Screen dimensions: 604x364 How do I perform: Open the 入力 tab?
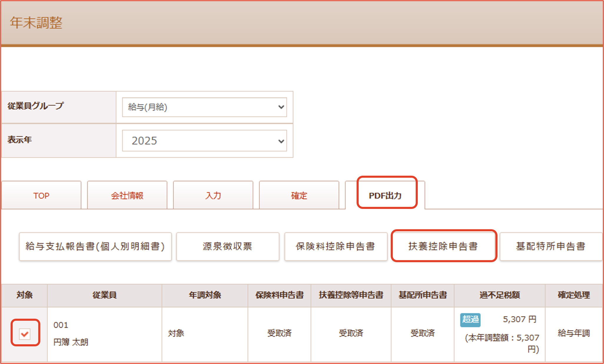point(213,195)
